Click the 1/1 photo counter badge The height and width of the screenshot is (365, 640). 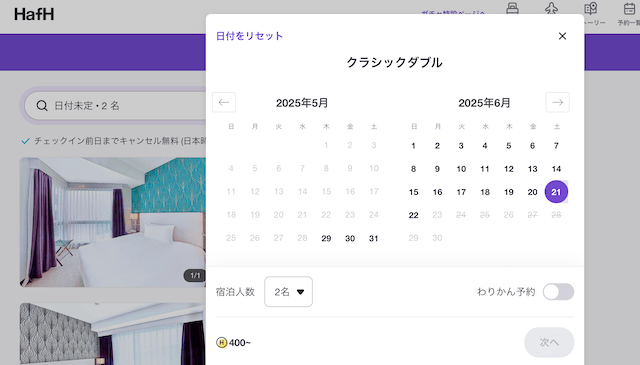pos(195,276)
